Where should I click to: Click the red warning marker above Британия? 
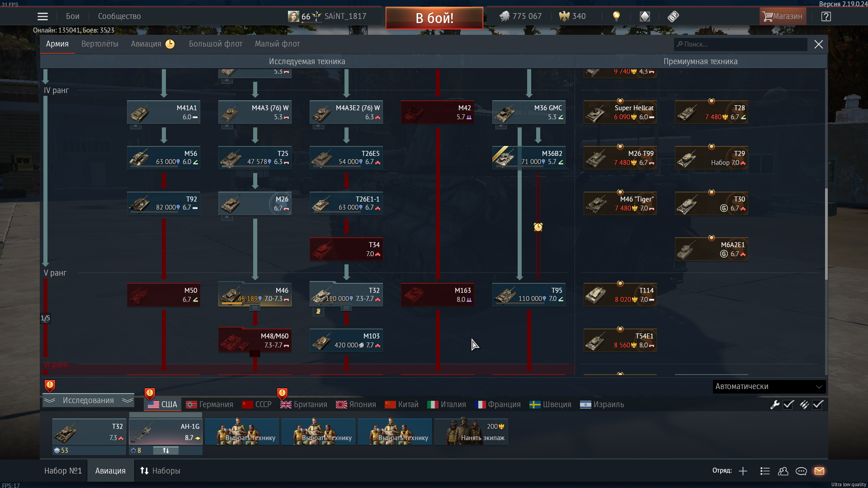click(282, 394)
